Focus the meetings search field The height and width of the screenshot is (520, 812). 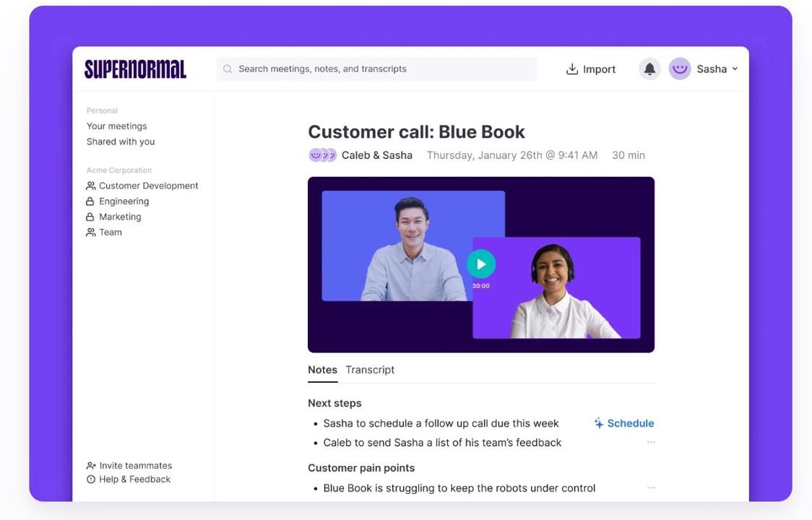tap(376, 69)
